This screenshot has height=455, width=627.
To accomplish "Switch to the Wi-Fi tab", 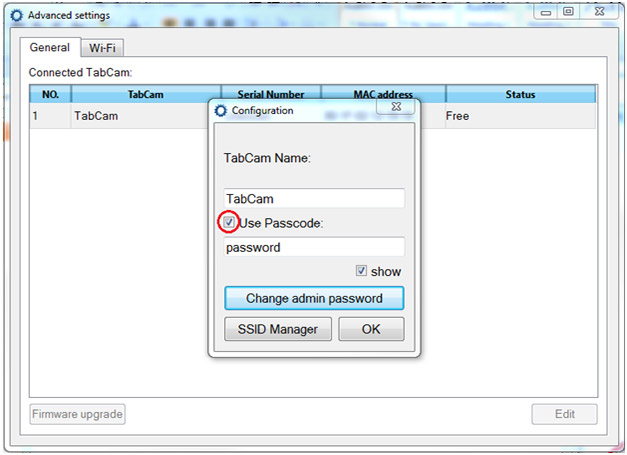I will coord(102,48).
